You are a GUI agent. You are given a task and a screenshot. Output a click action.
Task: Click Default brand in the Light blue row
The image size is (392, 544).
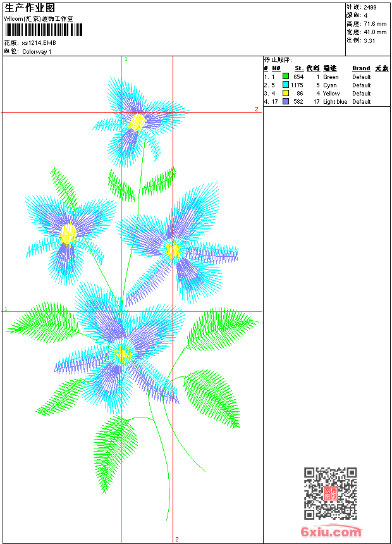click(362, 102)
